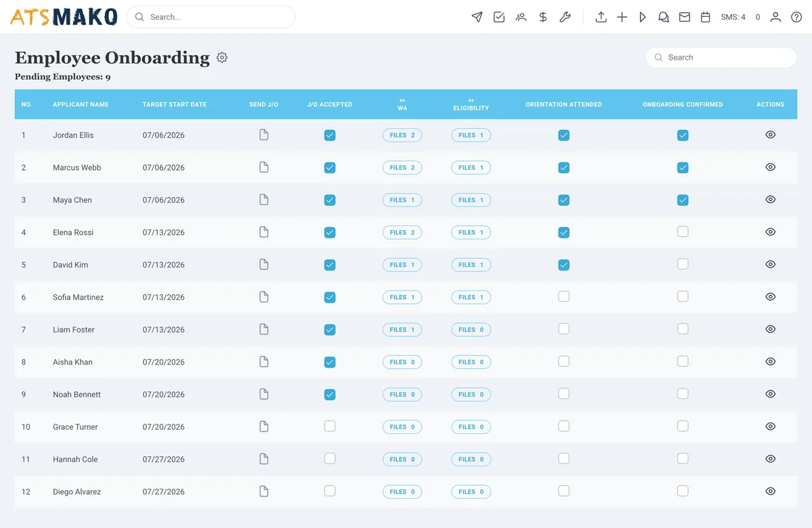Open the wrench tools icon
The height and width of the screenshot is (528, 812).
click(564, 17)
